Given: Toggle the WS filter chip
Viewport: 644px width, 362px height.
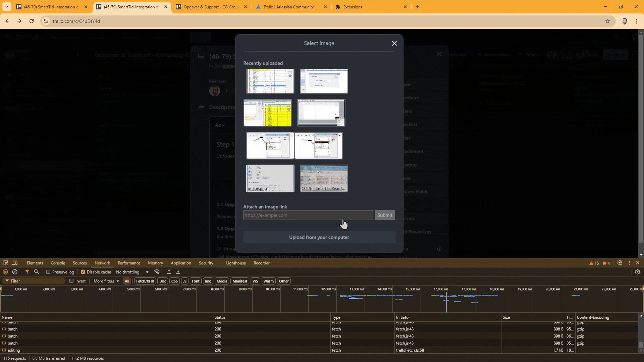Looking at the screenshot, I should [x=255, y=281].
